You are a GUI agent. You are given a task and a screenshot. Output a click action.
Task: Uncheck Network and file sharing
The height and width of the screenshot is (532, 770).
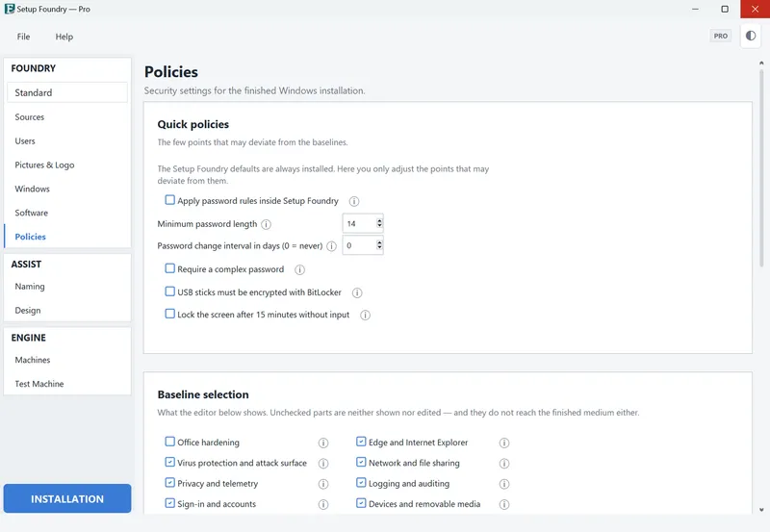coord(361,463)
